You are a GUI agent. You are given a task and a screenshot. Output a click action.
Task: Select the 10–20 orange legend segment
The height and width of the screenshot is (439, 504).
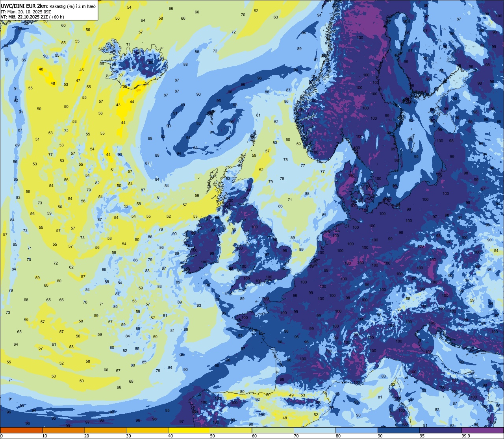63,430
